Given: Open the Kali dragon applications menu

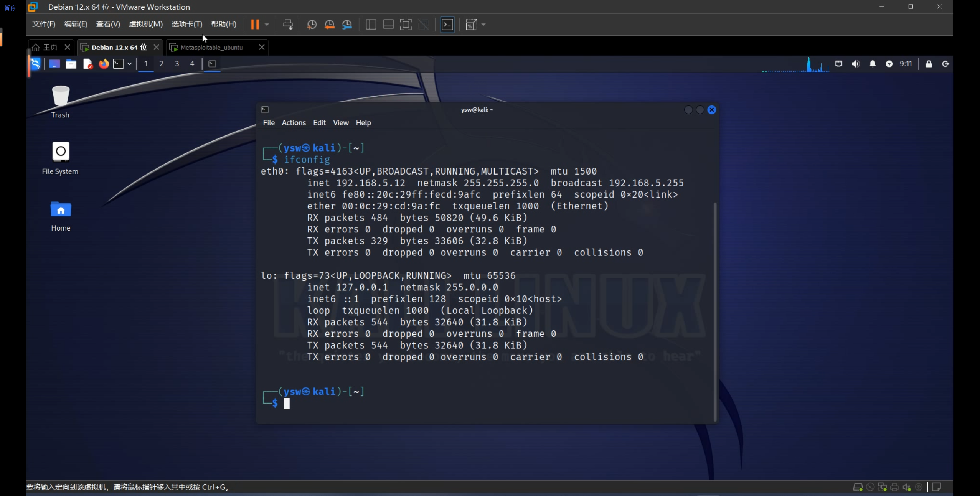Looking at the screenshot, I should pyautogui.click(x=36, y=64).
